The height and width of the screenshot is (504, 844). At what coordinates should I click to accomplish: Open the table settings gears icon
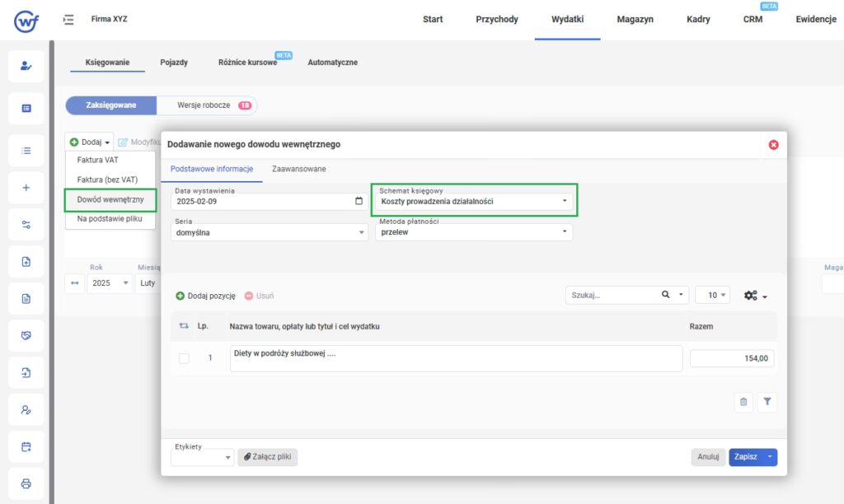(755, 295)
